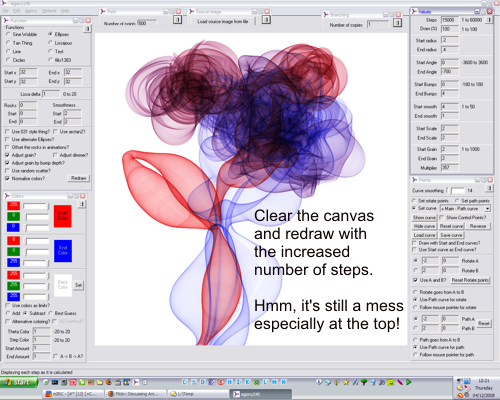The width and height of the screenshot is (500, 400).
Task: Click the Curve smoothing slider
Action: (x=455, y=190)
